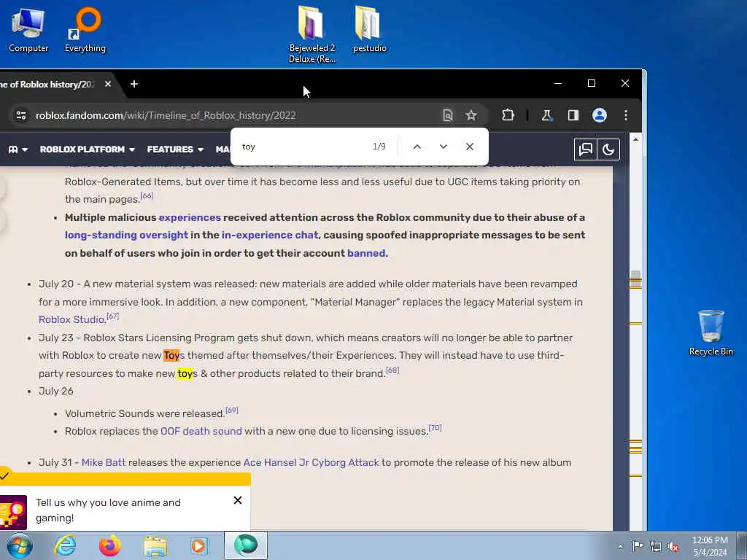The height and width of the screenshot is (560, 747).
Task: Go to previous find result
Action: [417, 147]
